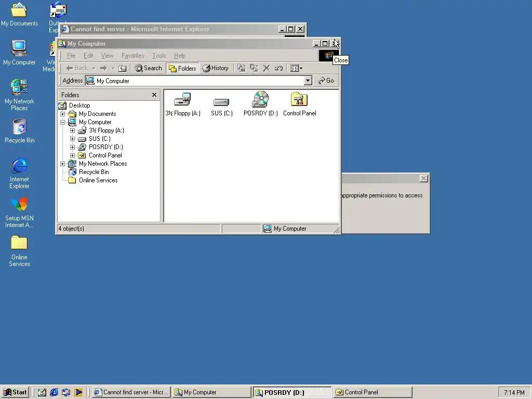532x399 pixels.
Task: Click the Go button
Action: pyautogui.click(x=326, y=81)
